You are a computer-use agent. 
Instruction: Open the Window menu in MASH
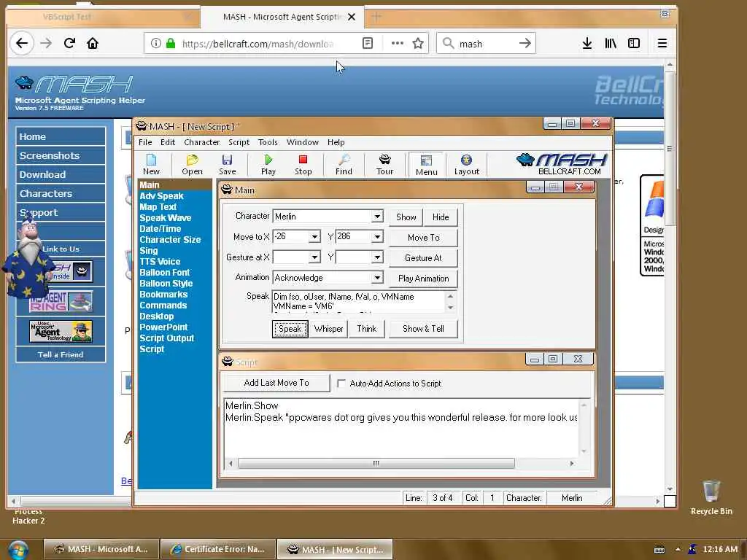(303, 142)
